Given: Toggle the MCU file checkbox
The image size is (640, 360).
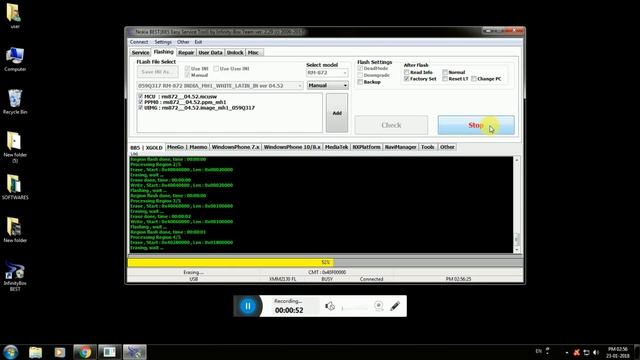Looking at the screenshot, I should click(x=140, y=96).
